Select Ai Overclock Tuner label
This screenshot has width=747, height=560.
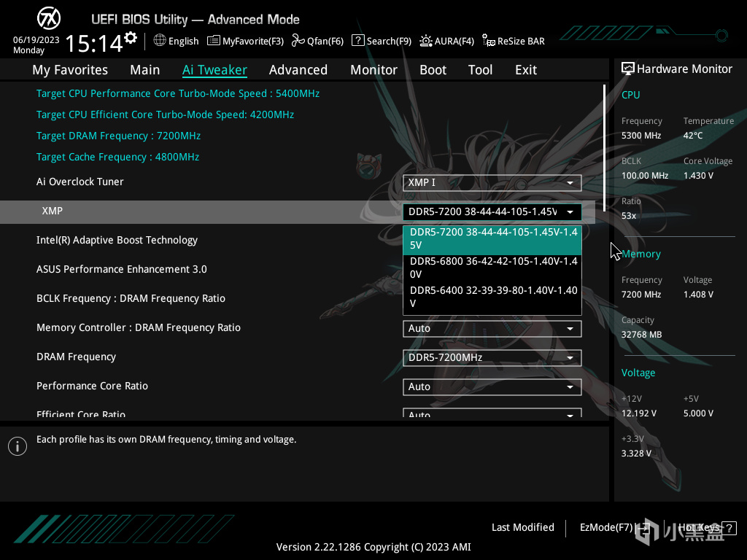coord(80,182)
